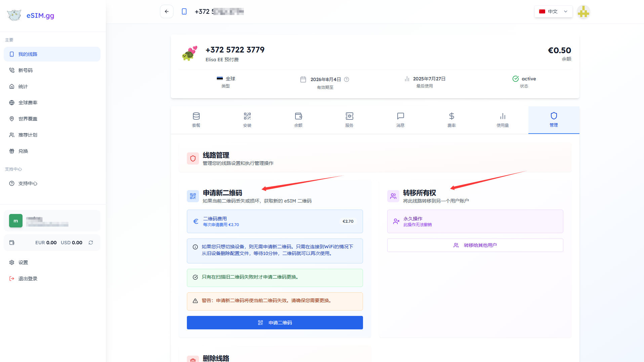Click the balance refresh icon
Viewport: 644px width, 362px height.
pos(91,243)
